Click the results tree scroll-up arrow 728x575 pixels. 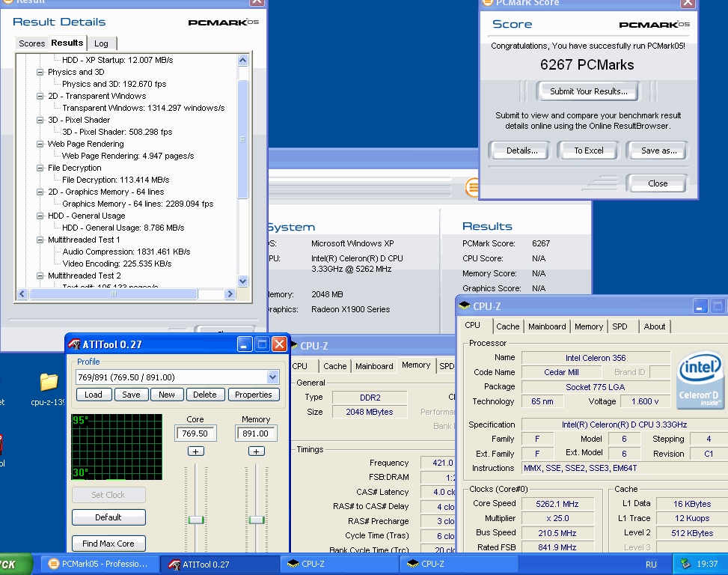pos(243,60)
